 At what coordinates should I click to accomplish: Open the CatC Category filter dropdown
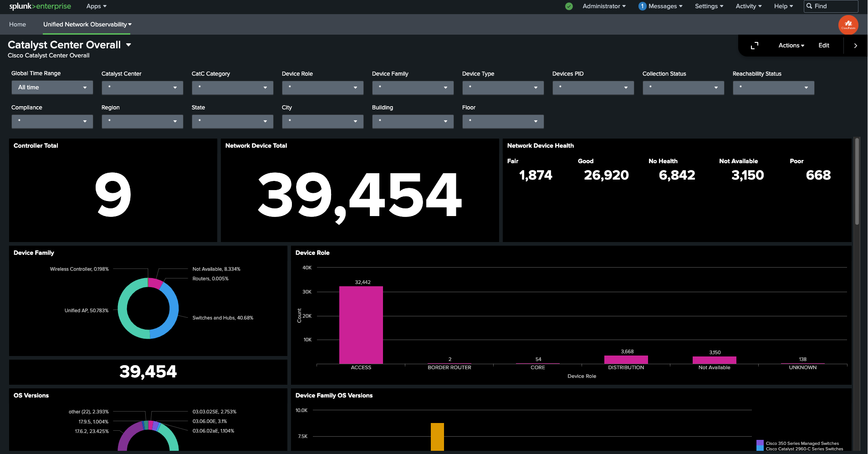click(233, 88)
